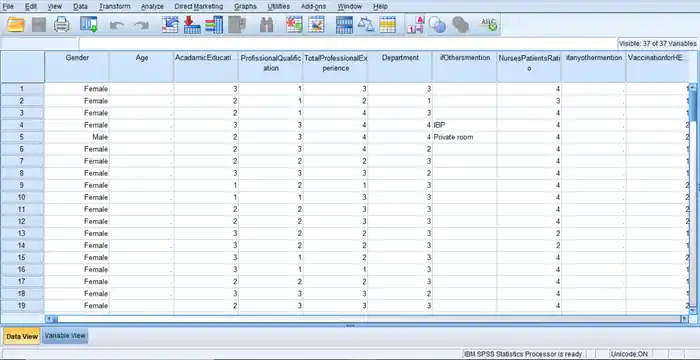Click the Show all variables icon
The width and height of the screenshot is (700, 360).
pyautogui.click(x=460, y=25)
